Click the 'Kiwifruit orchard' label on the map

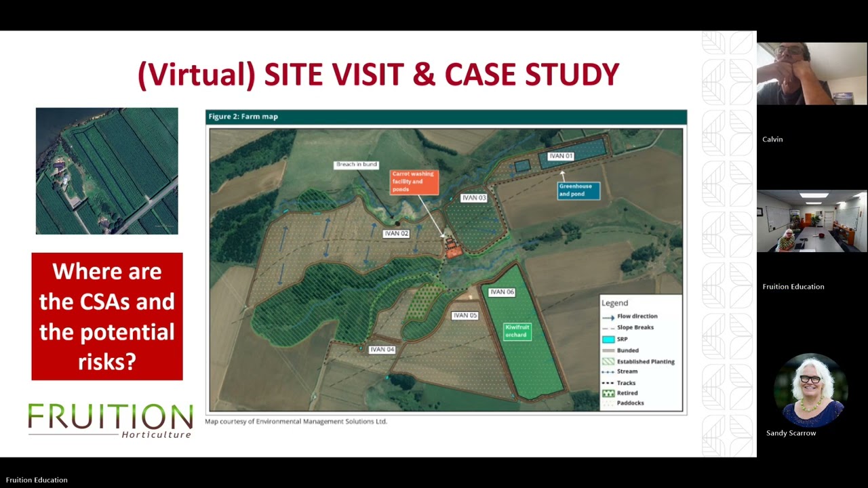(x=517, y=331)
